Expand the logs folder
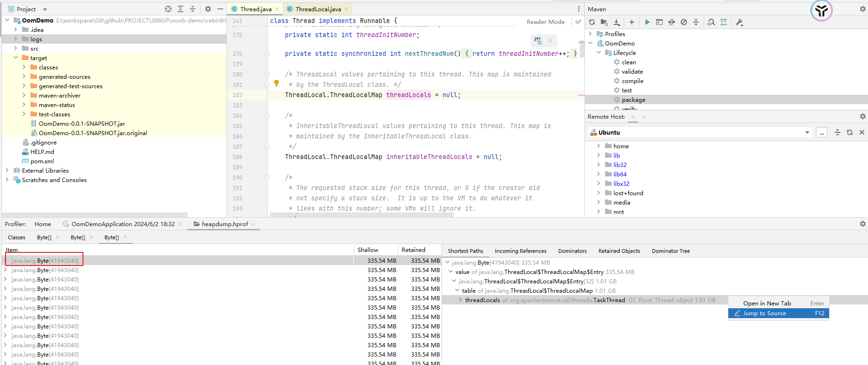 coord(15,39)
